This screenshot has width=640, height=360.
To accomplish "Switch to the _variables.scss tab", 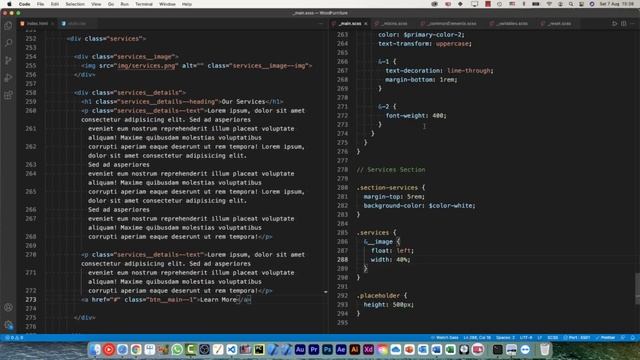I will pos(512,24).
